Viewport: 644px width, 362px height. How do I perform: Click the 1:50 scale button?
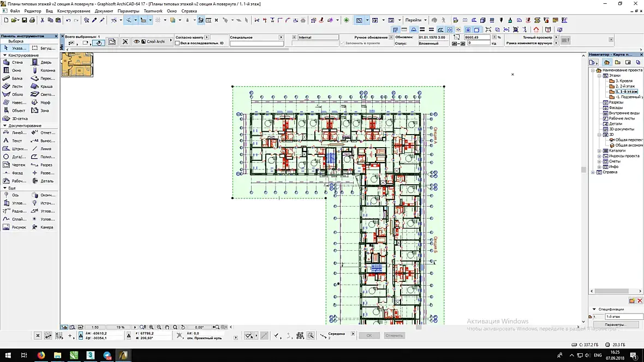pyautogui.click(x=96, y=327)
